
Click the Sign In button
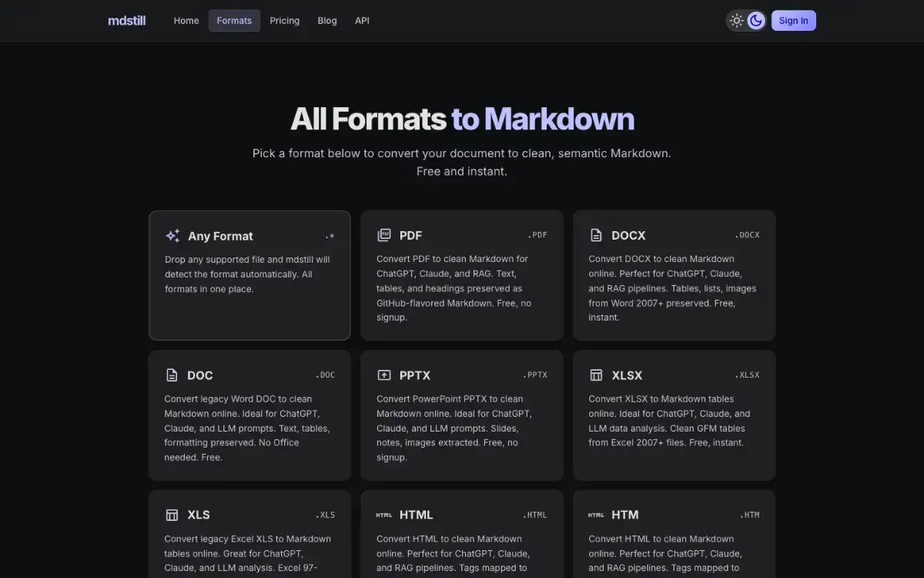[793, 21]
